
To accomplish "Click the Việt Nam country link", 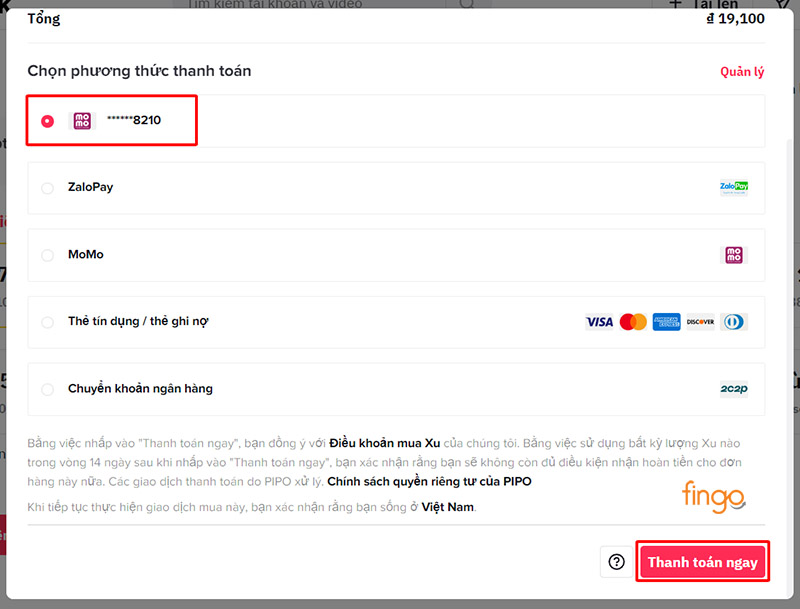I will click(447, 507).
